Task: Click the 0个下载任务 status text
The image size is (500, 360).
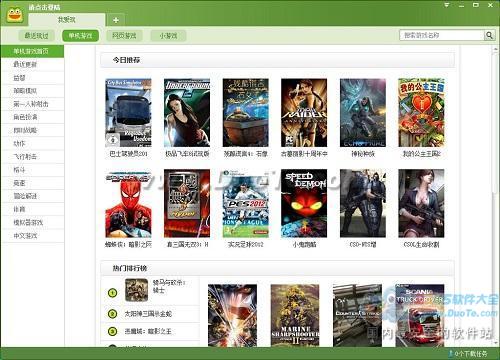Action: tap(471, 353)
